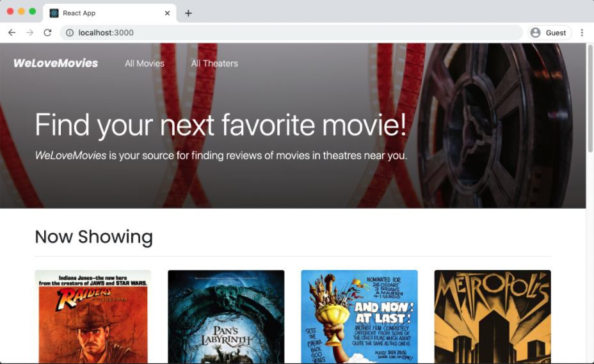Image resolution: width=594 pixels, height=364 pixels.
Task: Open the Guest profile button
Action: (x=549, y=33)
